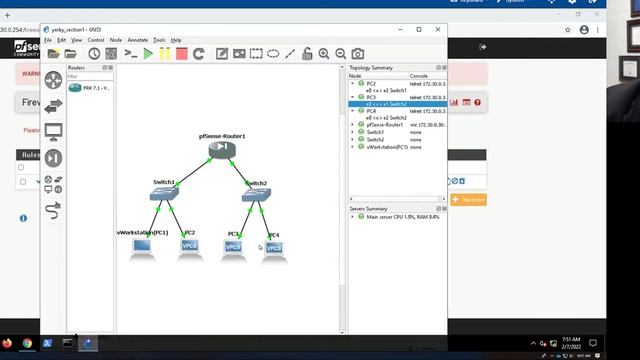Collapse PC4 in Topology Summary

pyautogui.click(x=353, y=111)
